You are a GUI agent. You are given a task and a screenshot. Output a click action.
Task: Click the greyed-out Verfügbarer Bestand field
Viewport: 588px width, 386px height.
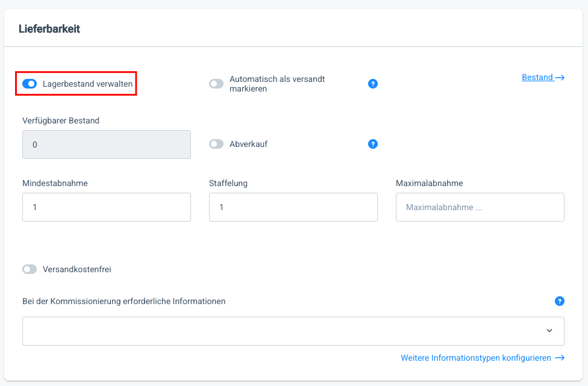point(107,145)
